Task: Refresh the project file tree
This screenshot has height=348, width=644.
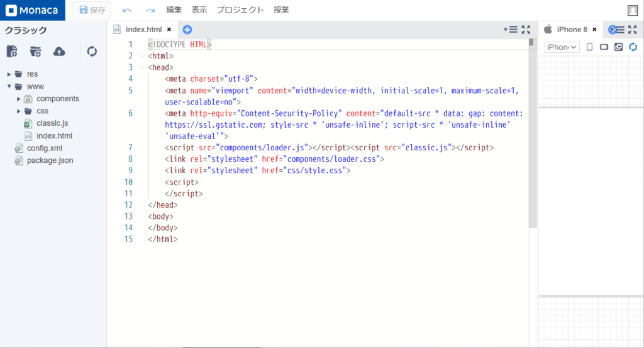Action: click(92, 52)
